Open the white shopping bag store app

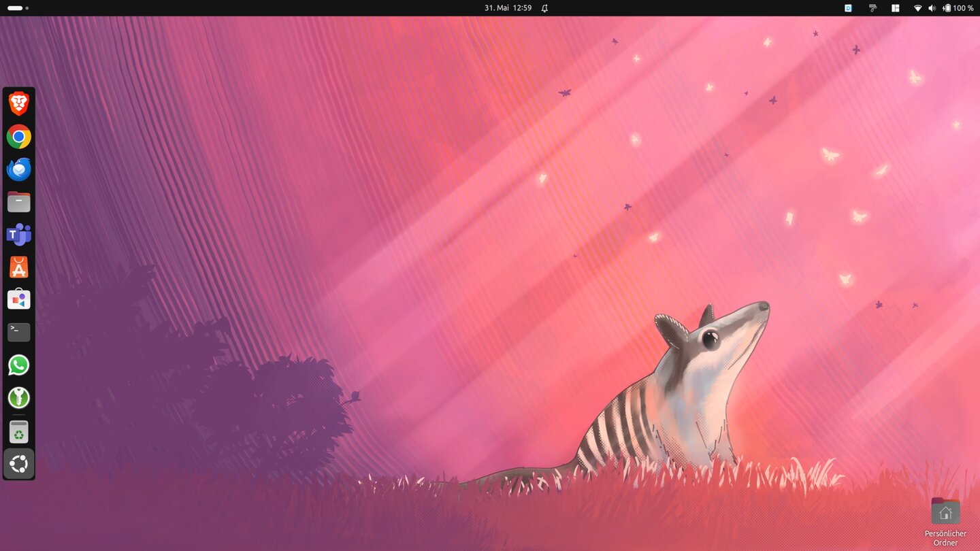pos(19,300)
